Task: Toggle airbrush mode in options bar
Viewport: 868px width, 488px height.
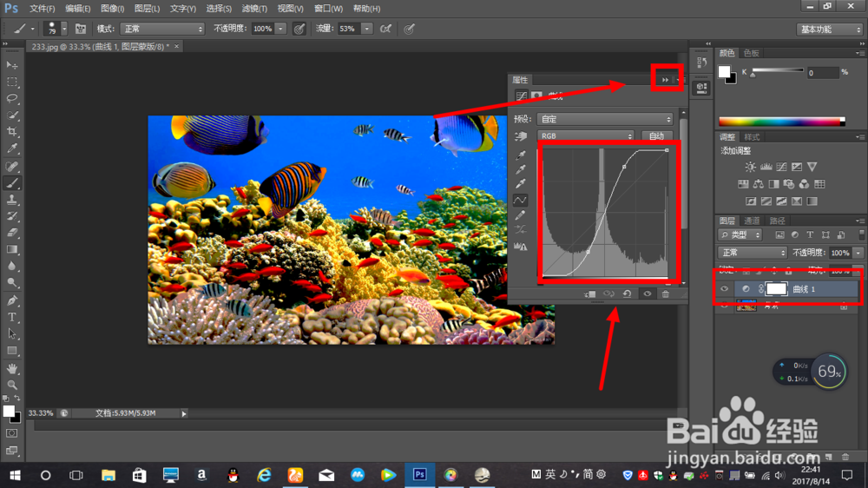Action: click(386, 29)
